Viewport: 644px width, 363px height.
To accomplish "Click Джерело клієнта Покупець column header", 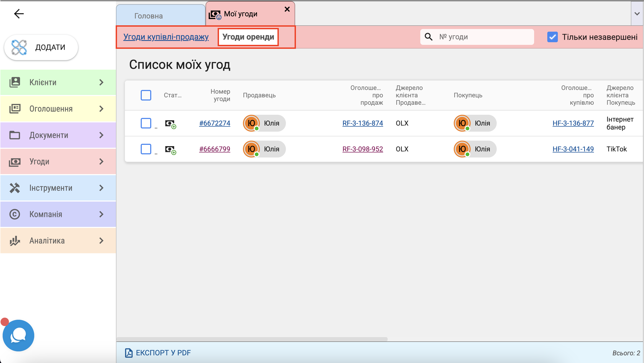I will pyautogui.click(x=621, y=95).
